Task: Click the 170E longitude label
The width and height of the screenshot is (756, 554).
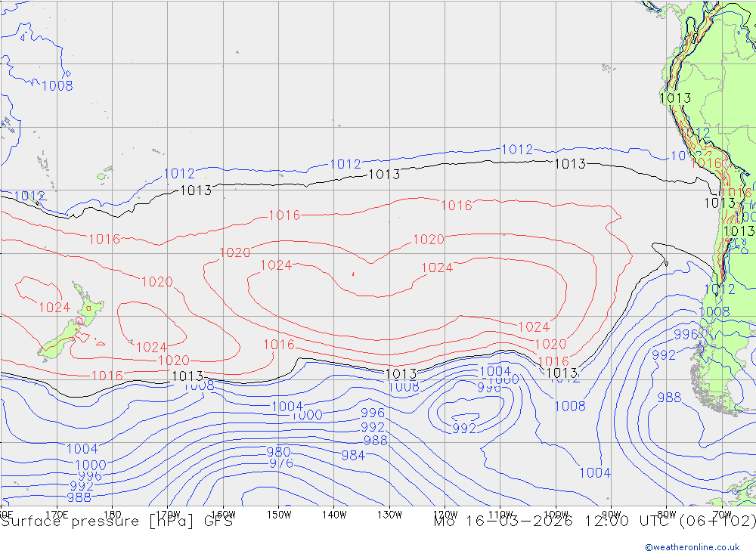Action: point(57,515)
